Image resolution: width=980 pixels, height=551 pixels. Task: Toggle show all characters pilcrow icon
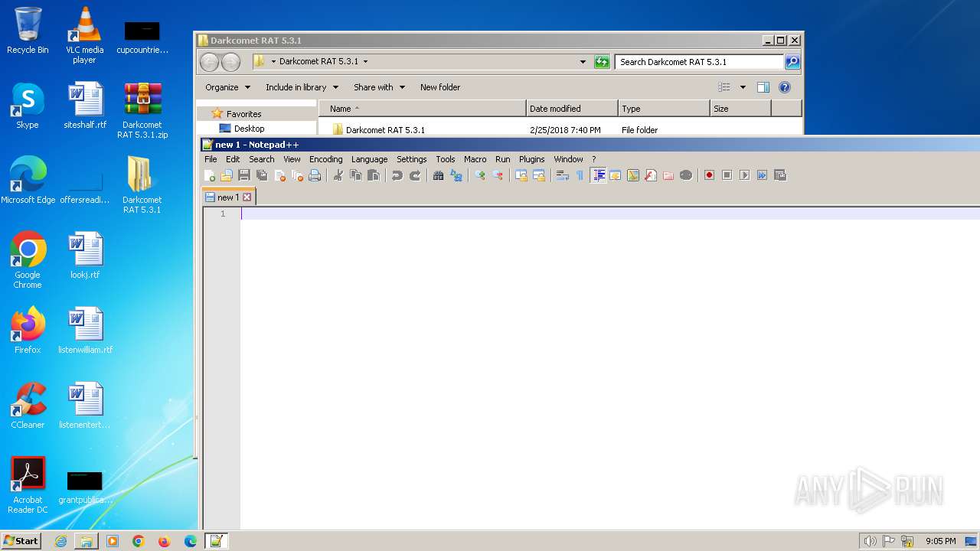(x=580, y=175)
